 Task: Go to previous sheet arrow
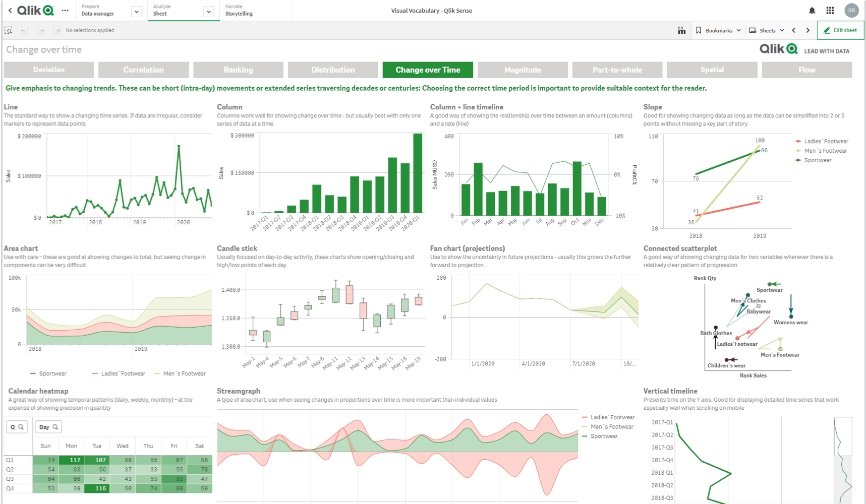pos(794,30)
